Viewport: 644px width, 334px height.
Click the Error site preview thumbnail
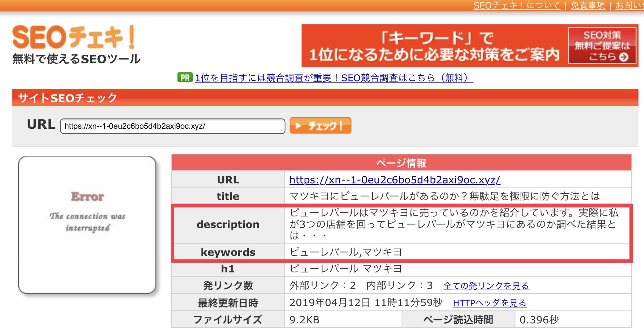coord(87,225)
